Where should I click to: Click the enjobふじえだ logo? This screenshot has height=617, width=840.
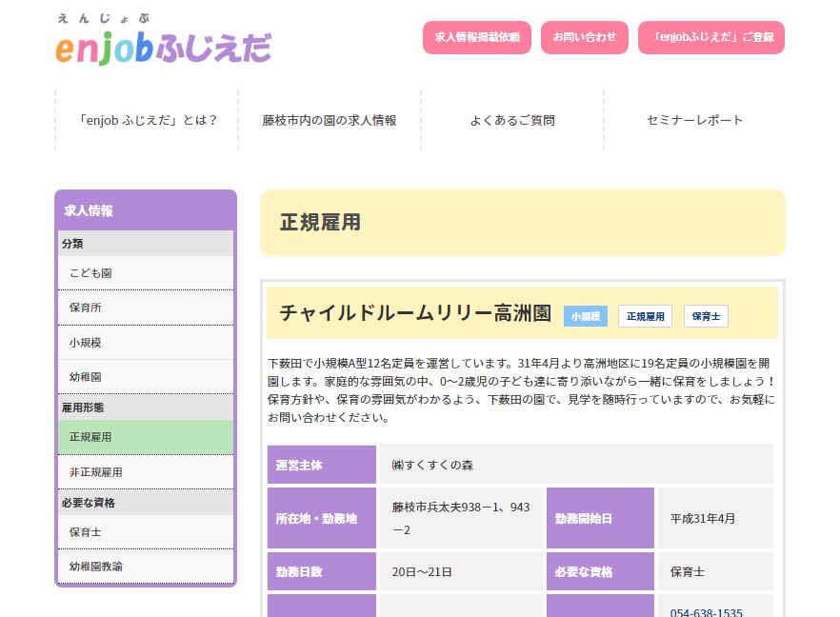click(164, 40)
